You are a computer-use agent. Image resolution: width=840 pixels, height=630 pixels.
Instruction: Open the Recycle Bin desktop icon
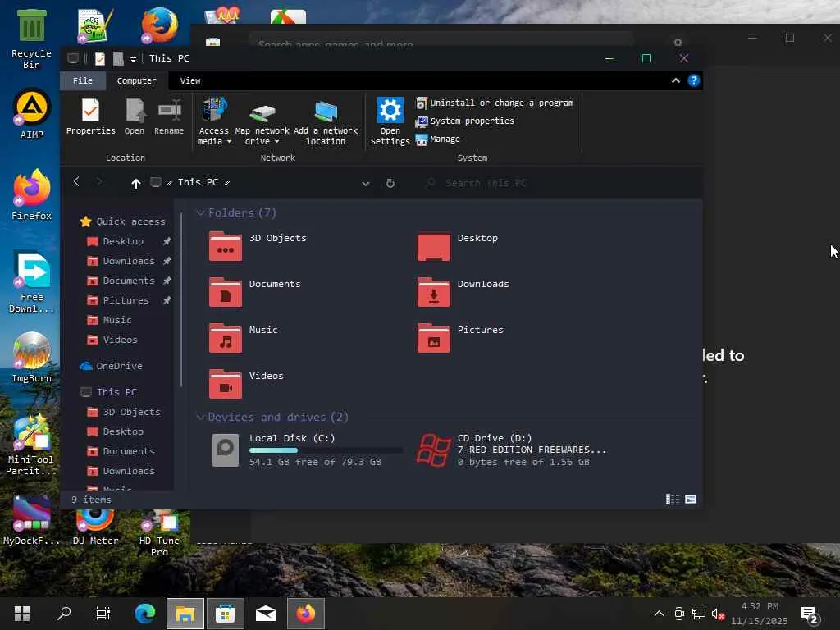(32, 39)
